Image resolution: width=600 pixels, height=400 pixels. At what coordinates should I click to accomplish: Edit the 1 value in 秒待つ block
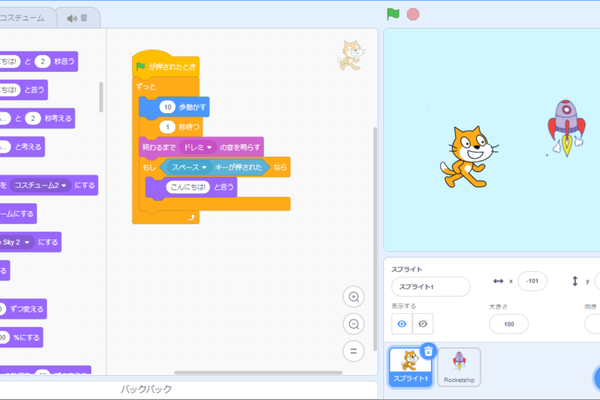[167, 127]
